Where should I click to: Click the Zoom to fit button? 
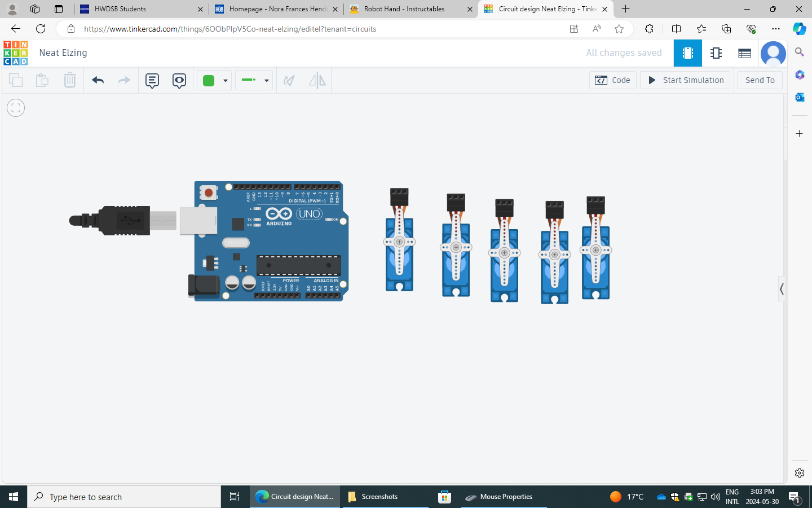tap(16, 108)
